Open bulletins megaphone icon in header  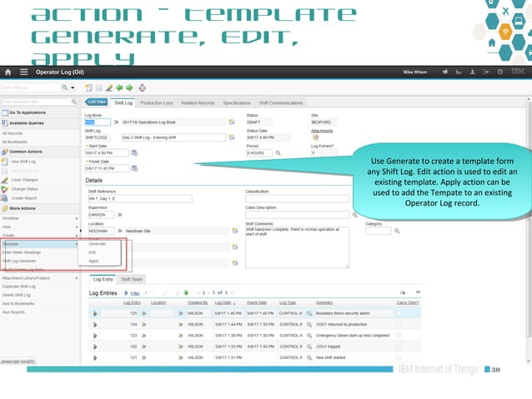click(444, 72)
